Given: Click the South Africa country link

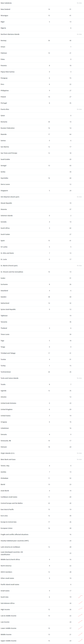Looking at the screenshot, I should 5,228.
